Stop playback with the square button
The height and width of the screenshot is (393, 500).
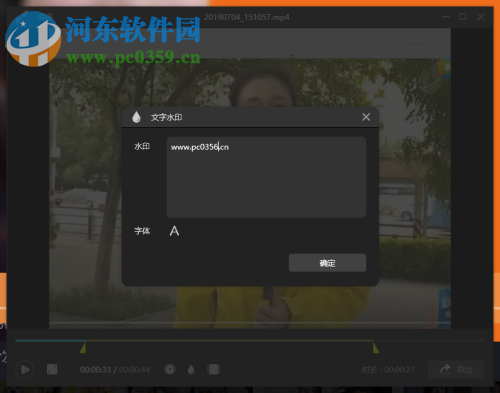coord(52,369)
